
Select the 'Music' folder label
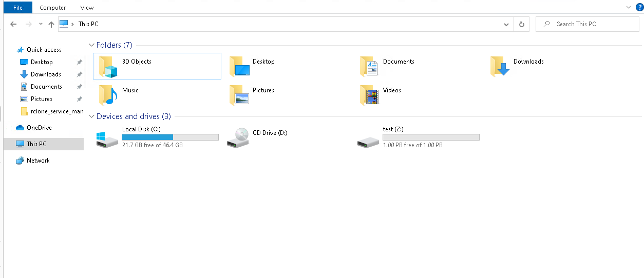click(130, 90)
